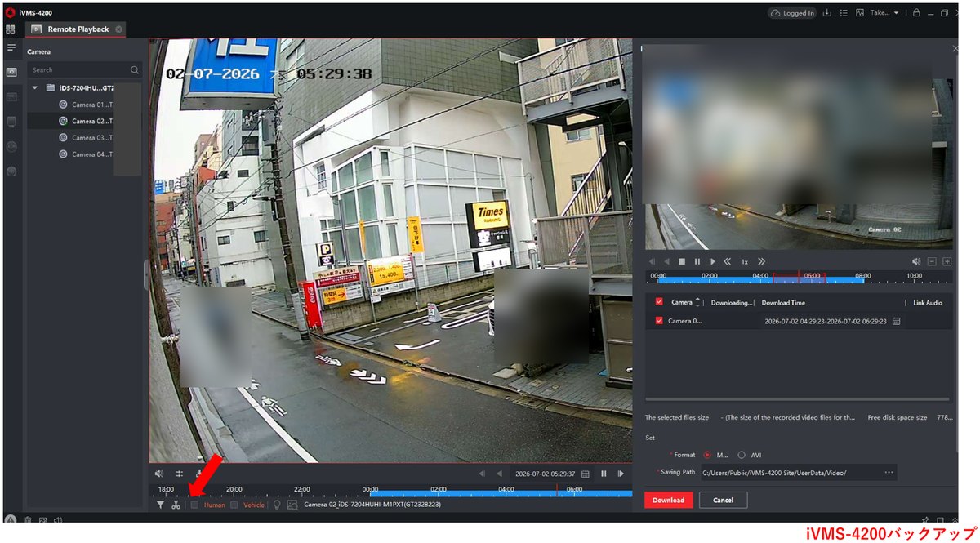Click the search magnifier in Camera panel
The image size is (980, 543).
point(135,70)
